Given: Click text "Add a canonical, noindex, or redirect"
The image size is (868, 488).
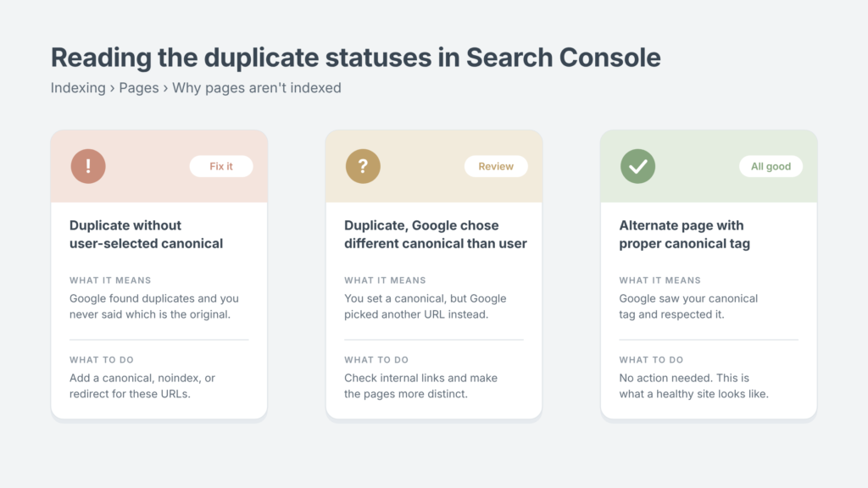Looking at the screenshot, I should [142, 386].
